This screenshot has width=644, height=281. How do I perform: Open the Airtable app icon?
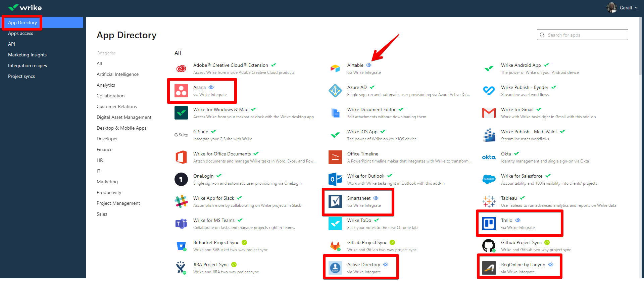click(x=335, y=68)
